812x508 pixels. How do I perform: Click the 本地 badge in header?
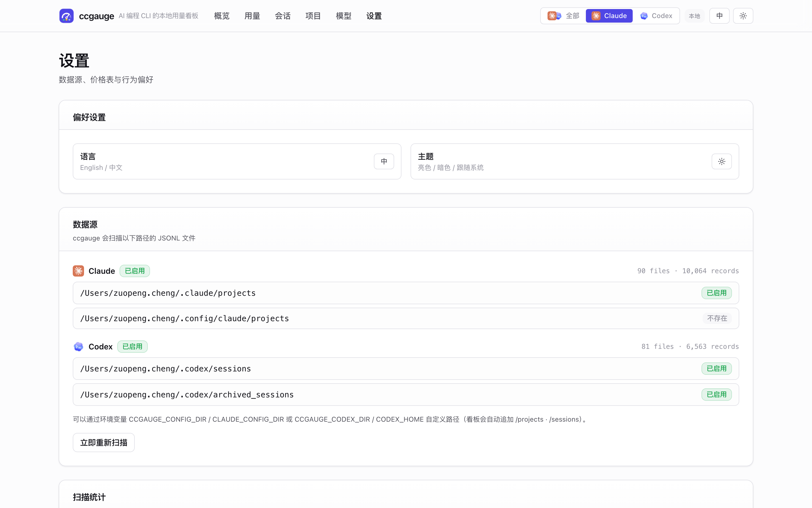pos(694,16)
